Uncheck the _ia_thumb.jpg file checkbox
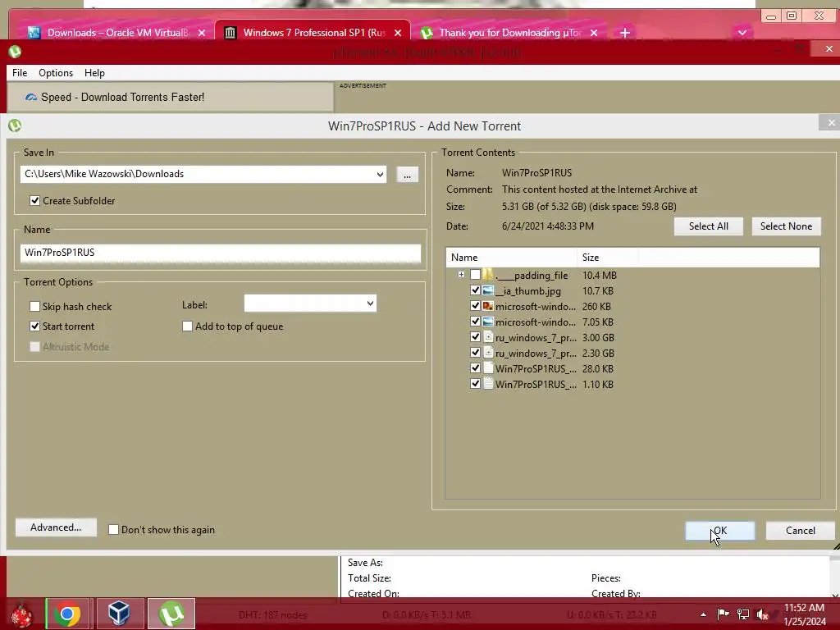840x630 pixels. pyautogui.click(x=475, y=290)
